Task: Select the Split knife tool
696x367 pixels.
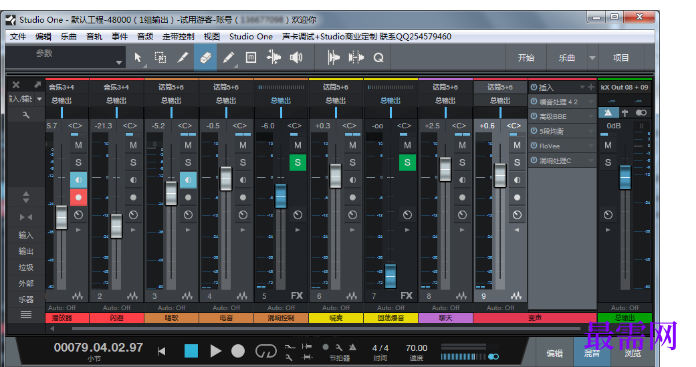Action: click(183, 58)
